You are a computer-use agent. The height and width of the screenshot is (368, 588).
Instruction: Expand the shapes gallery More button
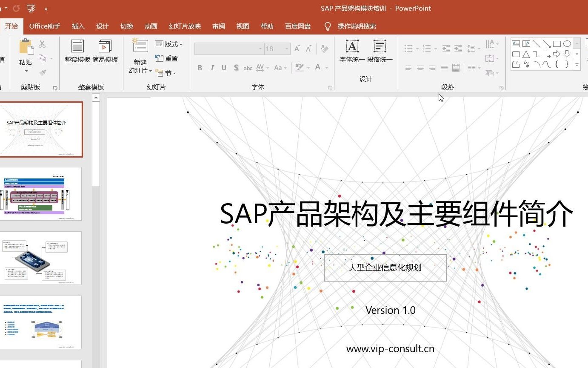(x=577, y=65)
